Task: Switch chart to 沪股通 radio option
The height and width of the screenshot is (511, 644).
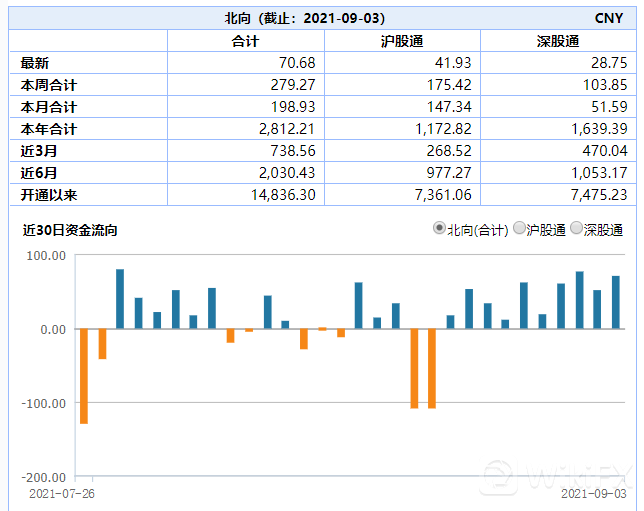Action: coord(519,229)
